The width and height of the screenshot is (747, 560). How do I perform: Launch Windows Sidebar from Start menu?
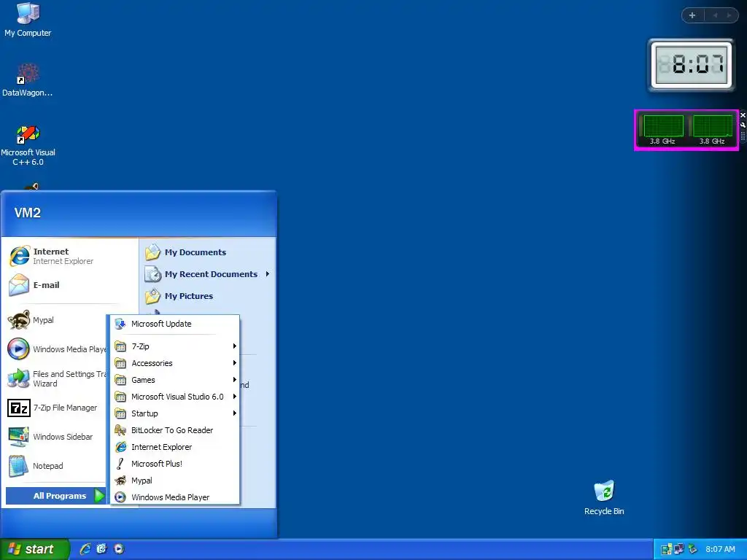(56, 437)
